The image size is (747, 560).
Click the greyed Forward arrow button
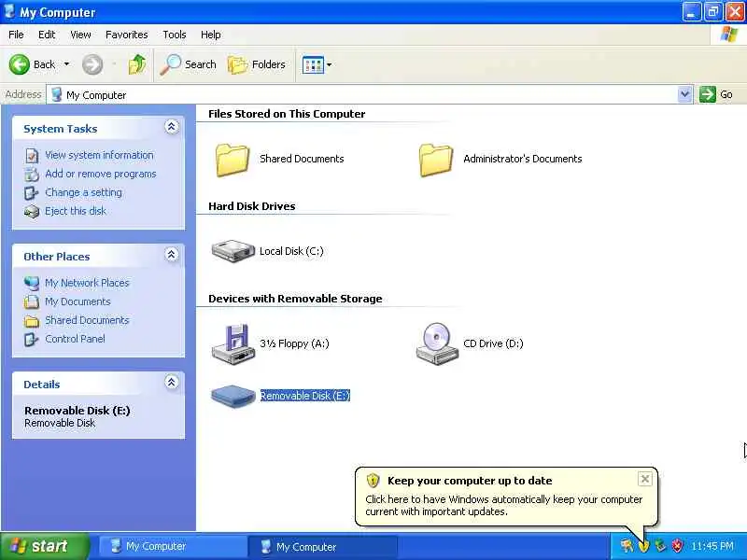(92, 64)
